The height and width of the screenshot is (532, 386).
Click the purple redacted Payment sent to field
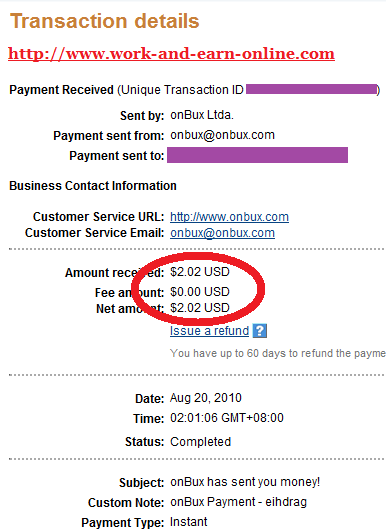click(x=257, y=155)
